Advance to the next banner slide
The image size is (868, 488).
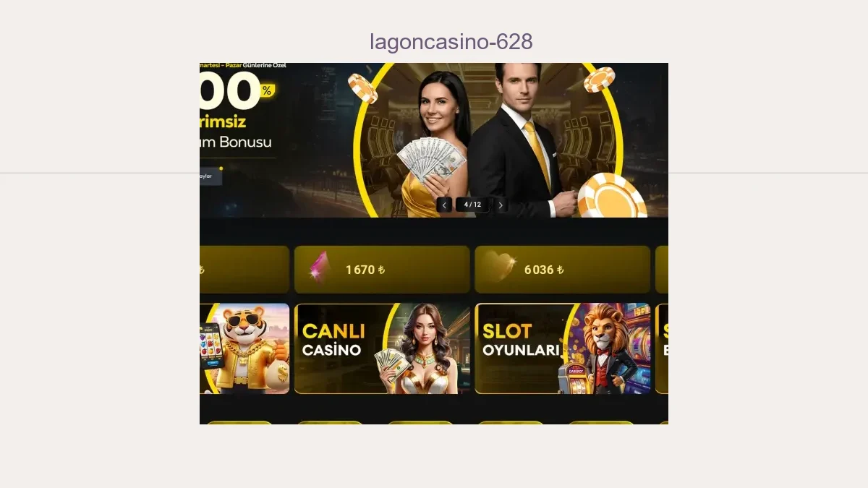(500, 205)
